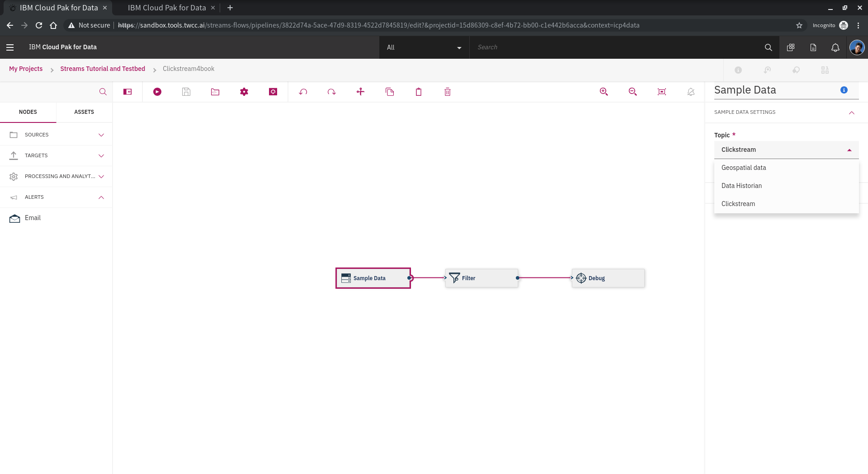Screen dimensions: 868x474
Task: Paste from clipboard icon in the toolbar
Action: click(419, 92)
